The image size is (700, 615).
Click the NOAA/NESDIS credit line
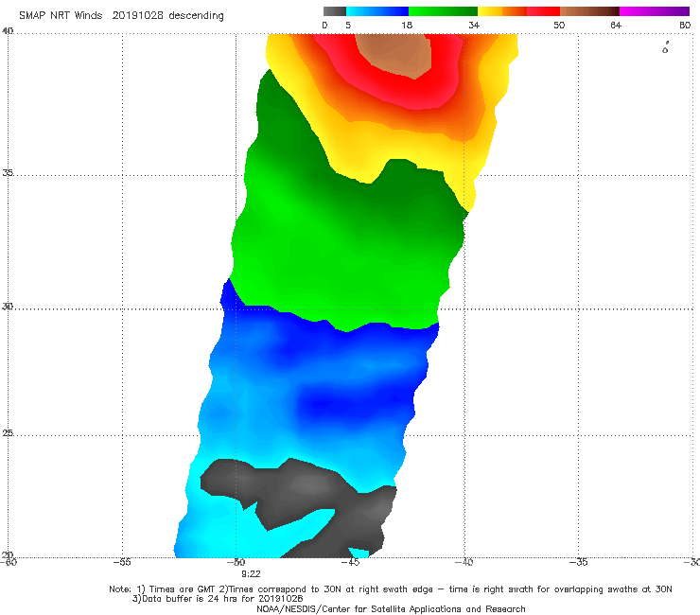coord(391,609)
